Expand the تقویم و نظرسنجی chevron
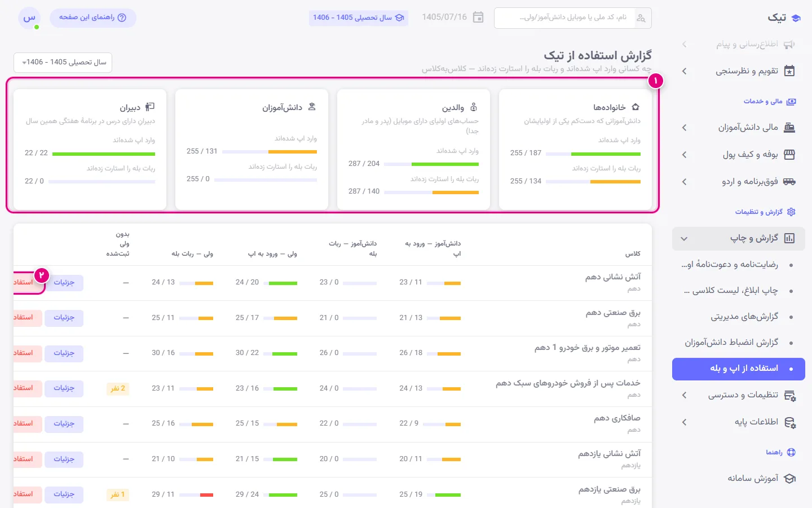 pyautogui.click(x=684, y=71)
